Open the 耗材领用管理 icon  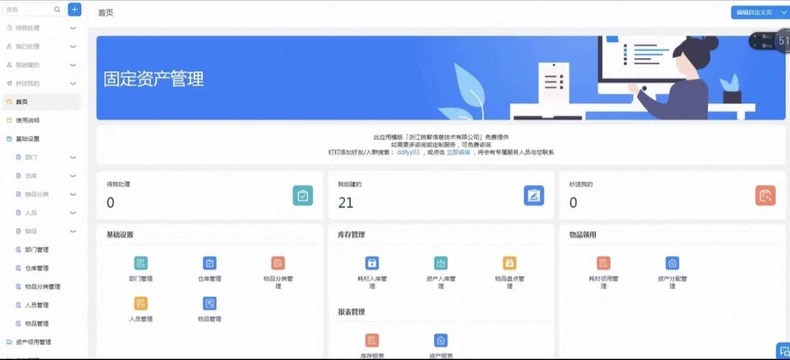click(604, 263)
